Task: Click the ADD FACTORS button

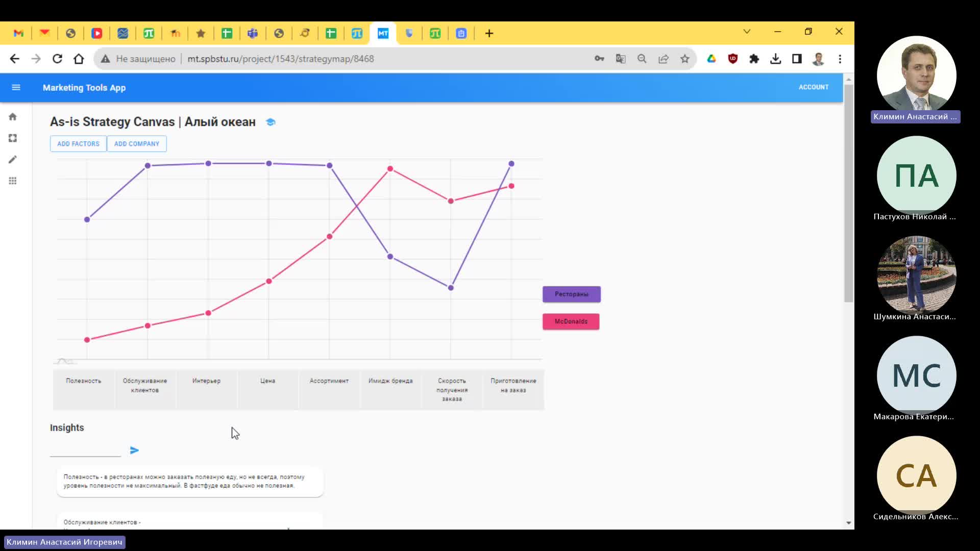Action: 78,144
